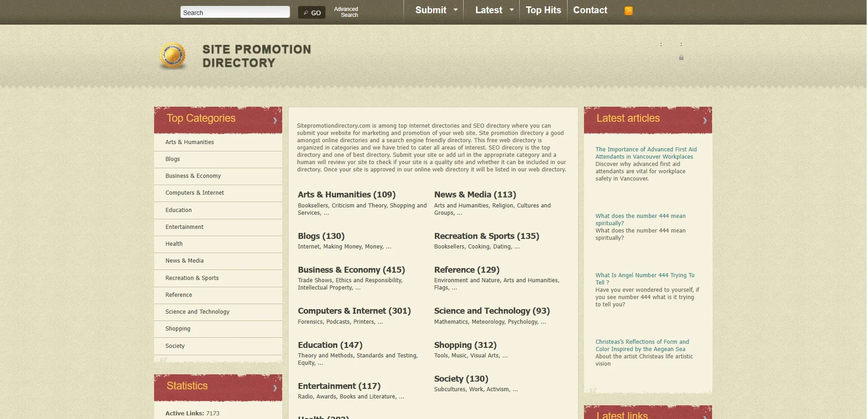Screen dimensions: 868x419
Task: Click the Latest articles header chevron
Action: [705, 121]
